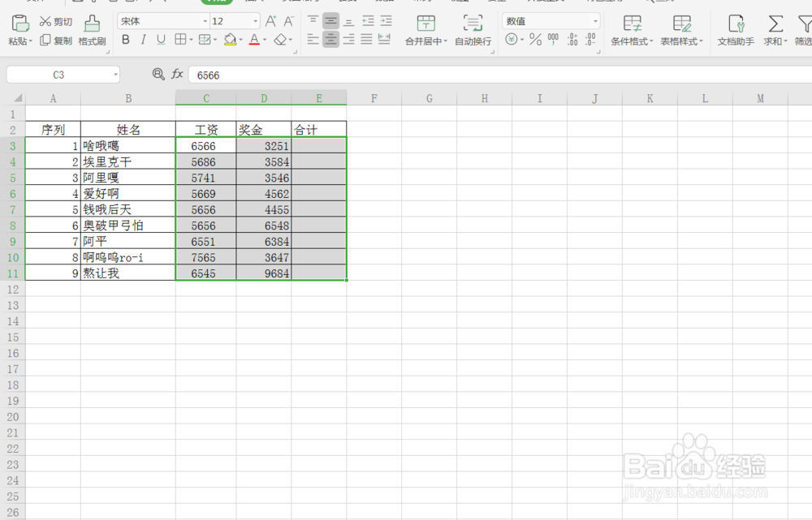Screen dimensions: 812x520
Task: Select row 12 header
Action: click(x=12, y=290)
